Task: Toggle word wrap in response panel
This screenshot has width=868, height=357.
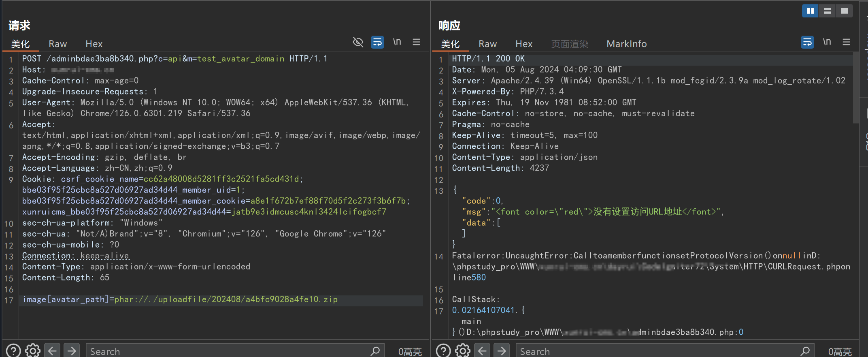Action: click(x=807, y=42)
